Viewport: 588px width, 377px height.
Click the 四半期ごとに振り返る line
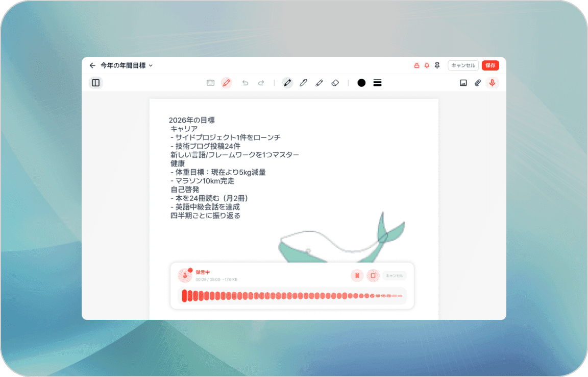205,216
